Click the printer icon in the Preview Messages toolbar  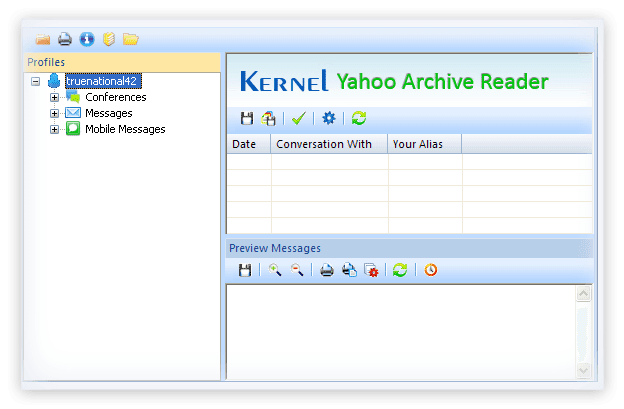coord(327,270)
